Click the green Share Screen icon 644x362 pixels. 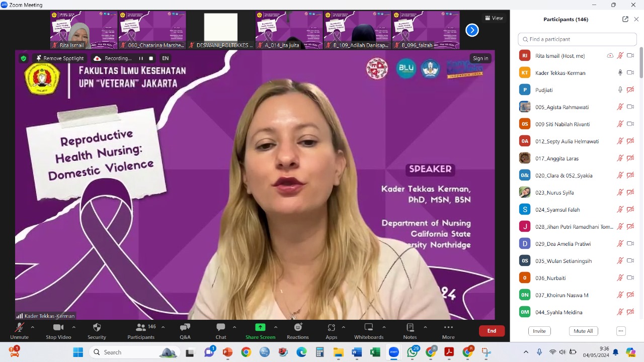pyautogui.click(x=260, y=327)
